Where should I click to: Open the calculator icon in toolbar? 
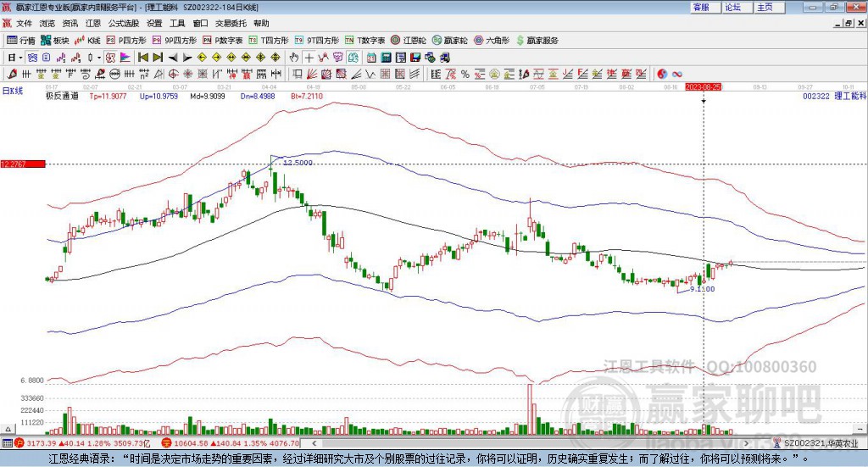pyautogui.click(x=386, y=58)
